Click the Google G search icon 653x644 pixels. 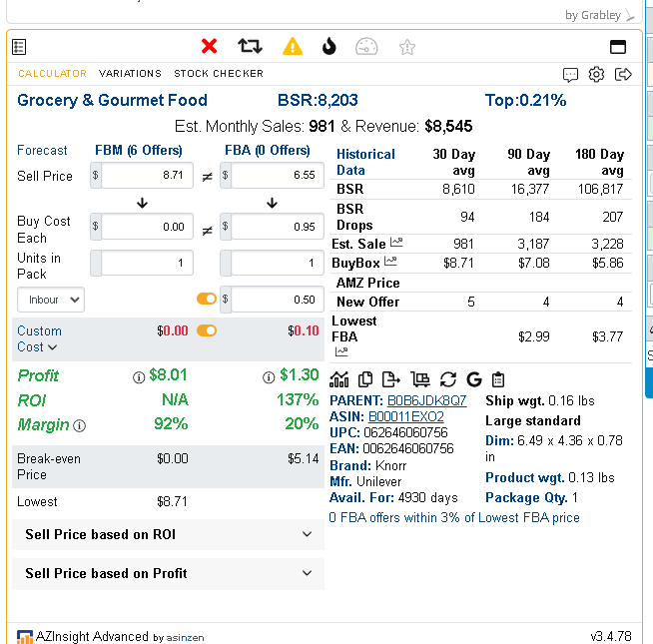tap(474, 379)
